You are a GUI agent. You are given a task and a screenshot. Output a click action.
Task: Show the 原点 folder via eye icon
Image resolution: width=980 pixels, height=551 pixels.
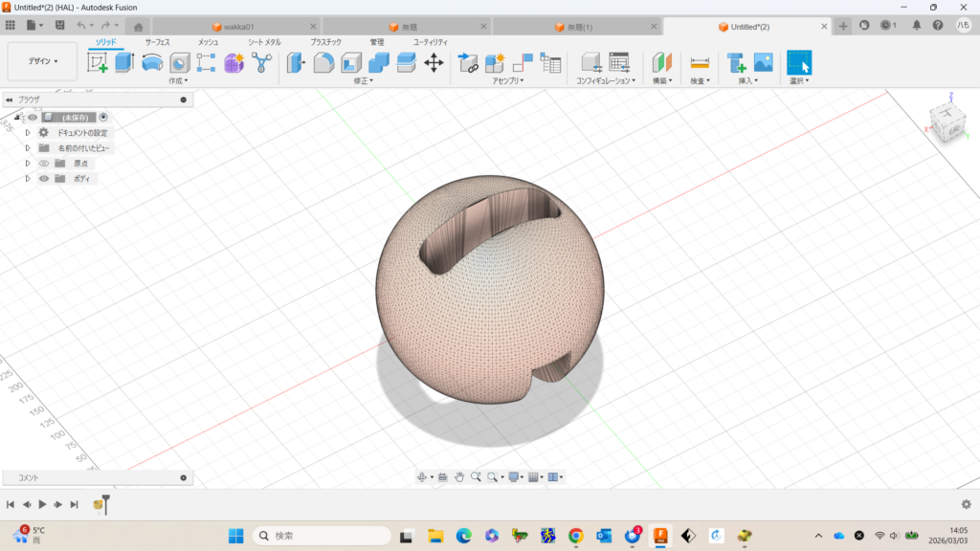point(44,163)
